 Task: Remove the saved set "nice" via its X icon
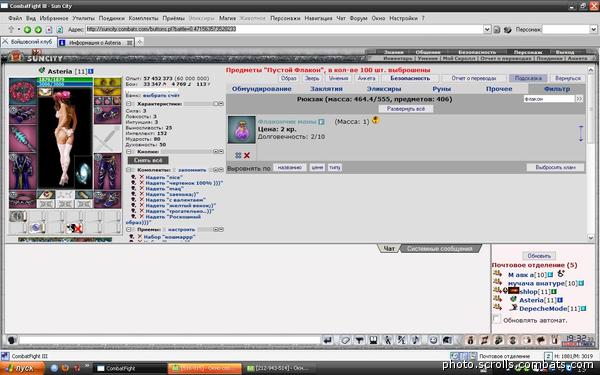pos(142,177)
